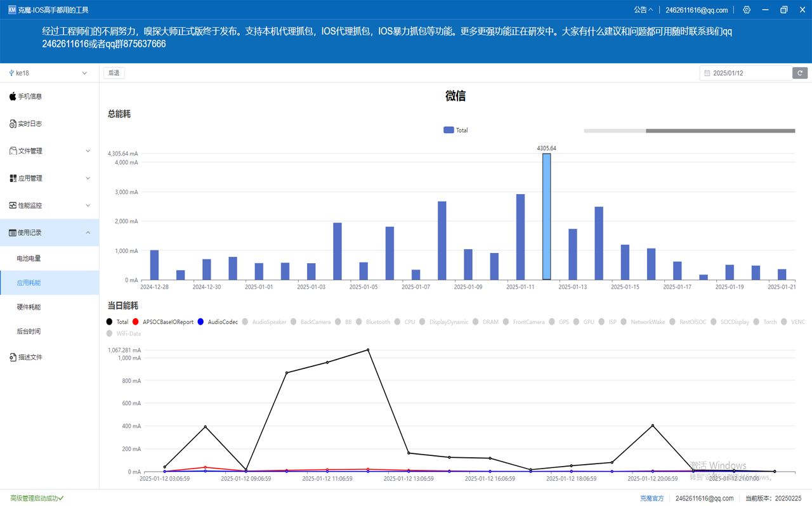Click the KM app logo
This screenshot has height=506, width=812.
[x=12, y=10]
